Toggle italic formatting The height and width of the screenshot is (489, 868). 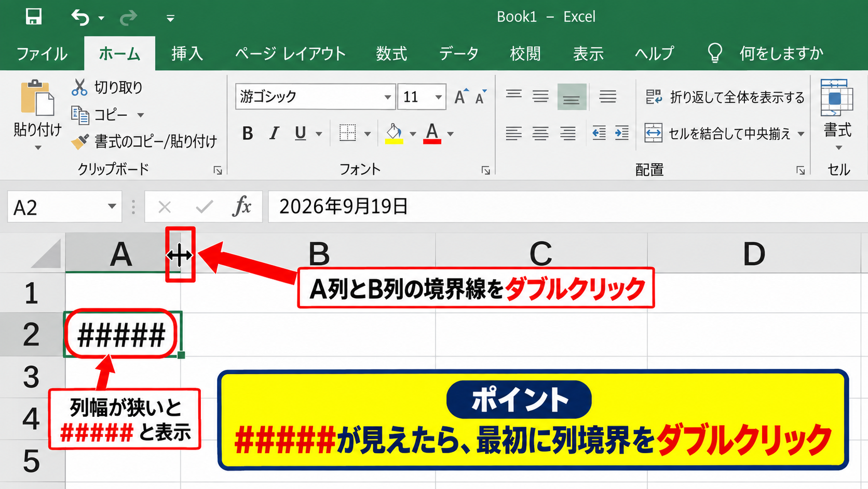point(274,134)
